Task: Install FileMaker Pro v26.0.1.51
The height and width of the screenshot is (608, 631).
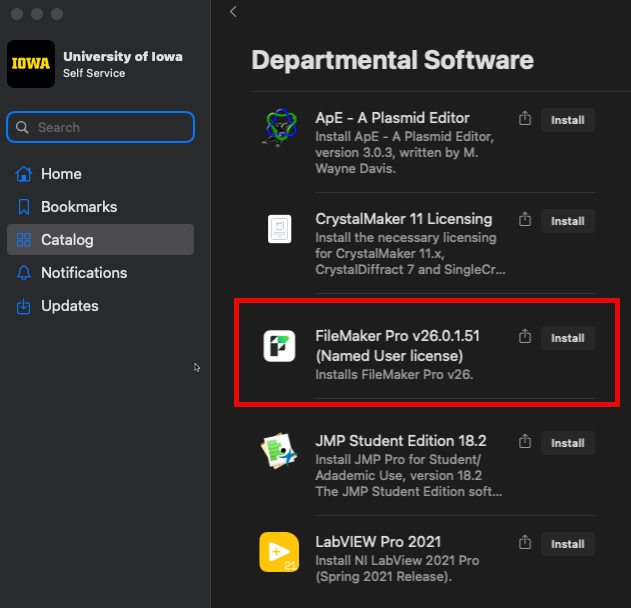Action: [x=568, y=338]
